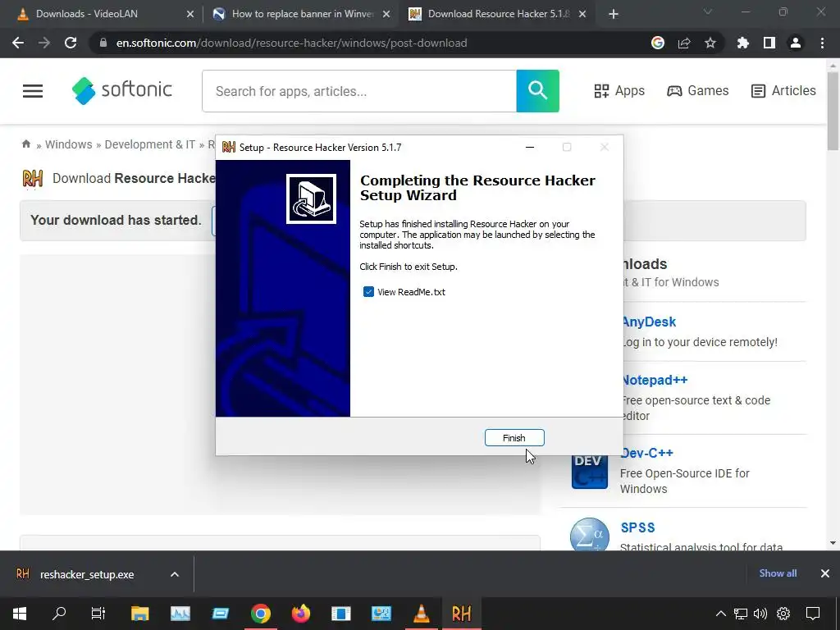Click the SPSS app icon
This screenshot has width=840, height=630.
click(x=589, y=534)
